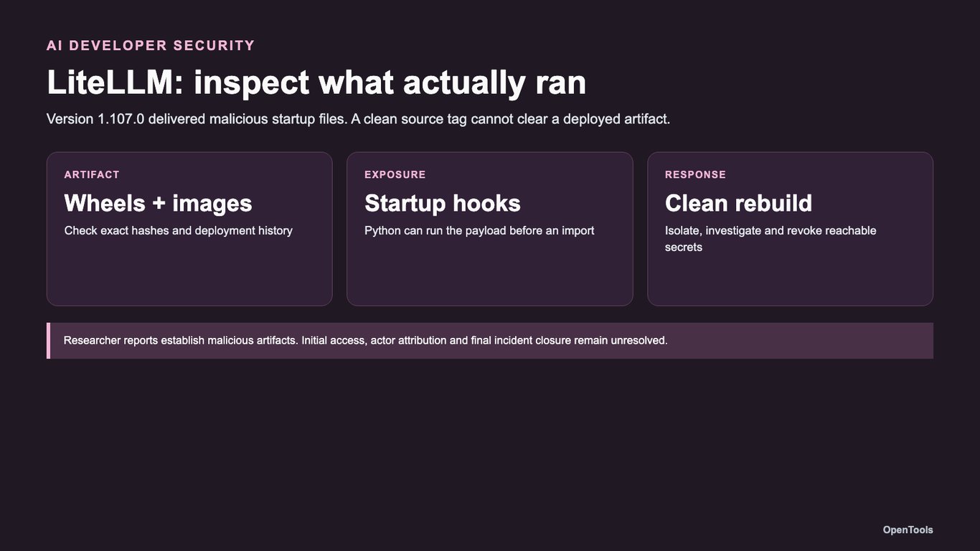Image resolution: width=980 pixels, height=551 pixels.
Task: Click 'Check exact hashes and deployment history' text
Action: pyautogui.click(x=179, y=230)
